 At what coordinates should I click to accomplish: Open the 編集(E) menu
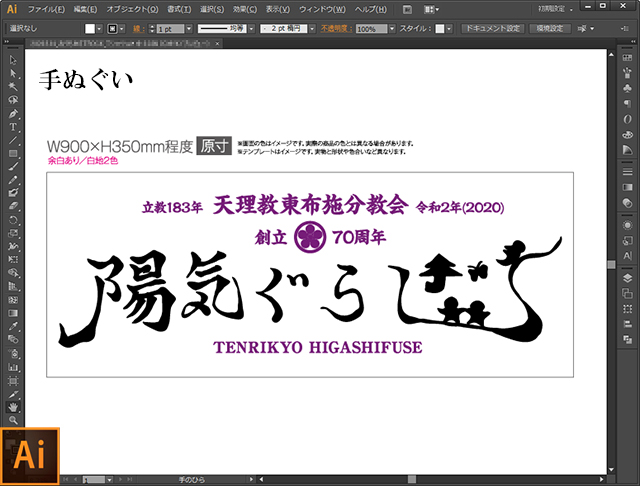point(85,9)
